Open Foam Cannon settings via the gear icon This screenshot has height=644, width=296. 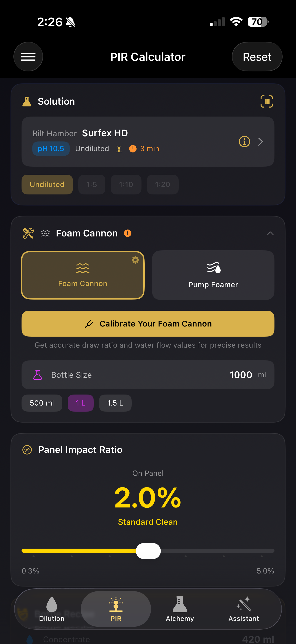(135, 260)
